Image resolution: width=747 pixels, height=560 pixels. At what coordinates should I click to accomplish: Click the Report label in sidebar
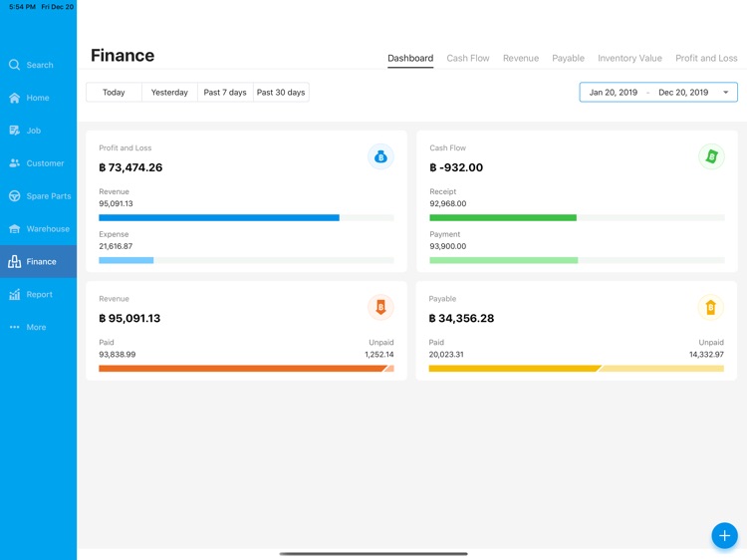39,294
